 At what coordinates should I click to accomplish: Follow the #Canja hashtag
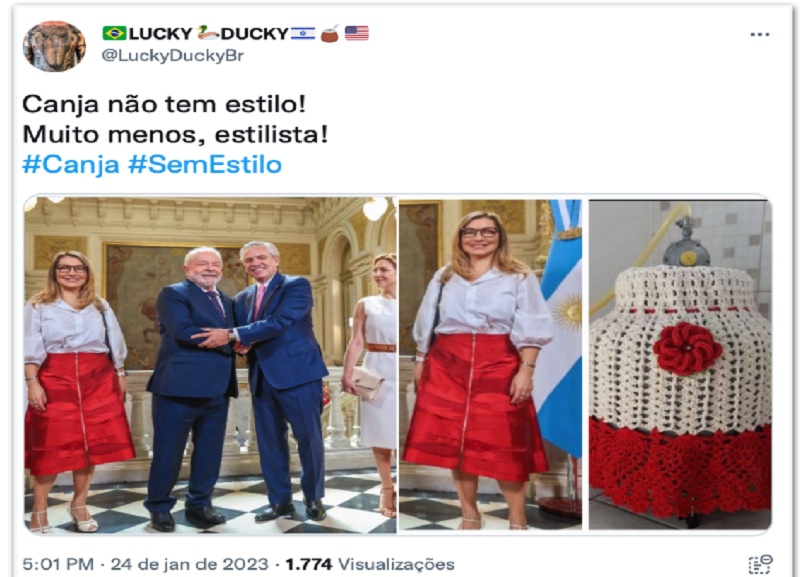[x=71, y=165]
